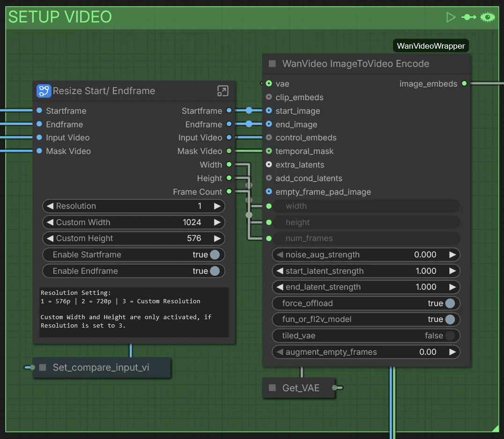The width and height of the screenshot is (504, 439).
Task: Click the height converted widget field
Action: pos(366,222)
